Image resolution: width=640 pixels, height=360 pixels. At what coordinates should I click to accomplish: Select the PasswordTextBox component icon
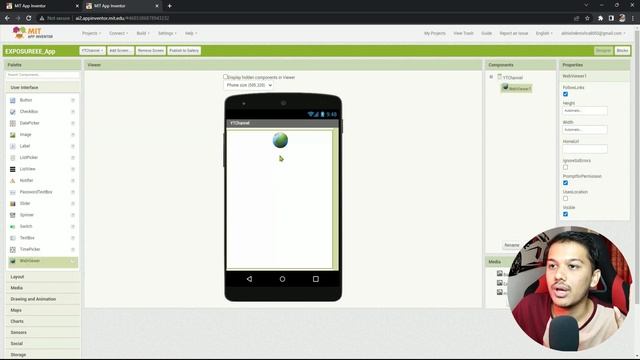click(x=13, y=192)
